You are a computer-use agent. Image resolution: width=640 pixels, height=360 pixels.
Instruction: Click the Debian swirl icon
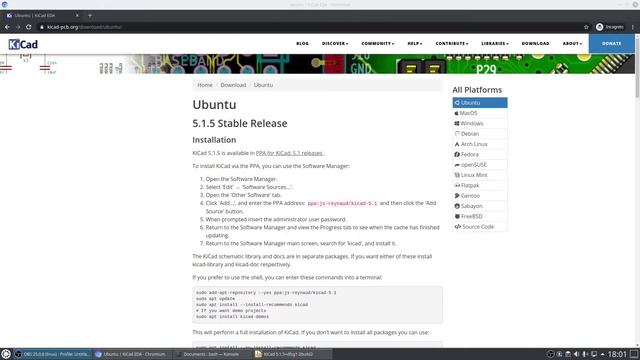[x=457, y=133]
